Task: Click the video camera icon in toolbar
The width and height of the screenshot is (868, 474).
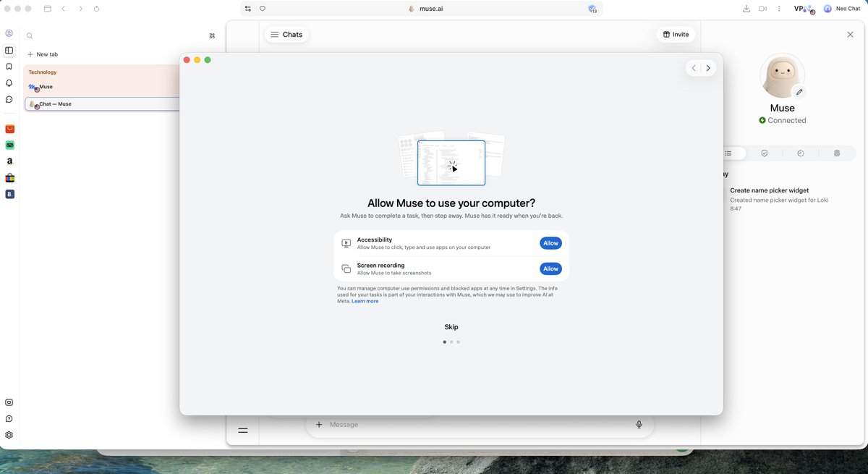Action: tap(762, 9)
